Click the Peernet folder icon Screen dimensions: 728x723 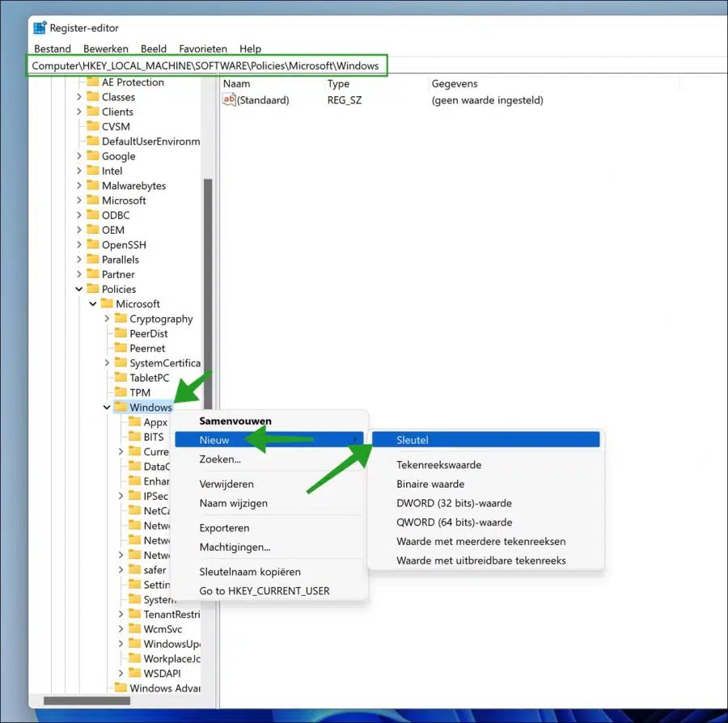(x=121, y=348)
